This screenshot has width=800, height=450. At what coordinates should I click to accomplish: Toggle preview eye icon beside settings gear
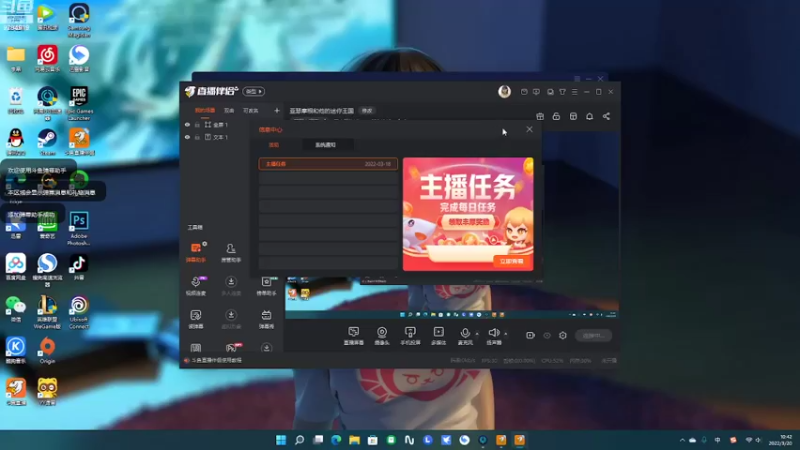coord(547,336)
